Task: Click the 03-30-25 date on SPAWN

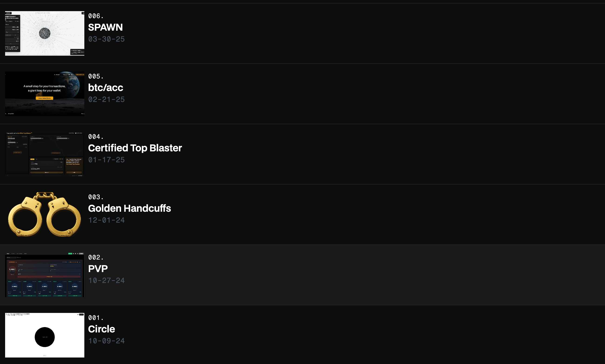Action: [106, 39]
